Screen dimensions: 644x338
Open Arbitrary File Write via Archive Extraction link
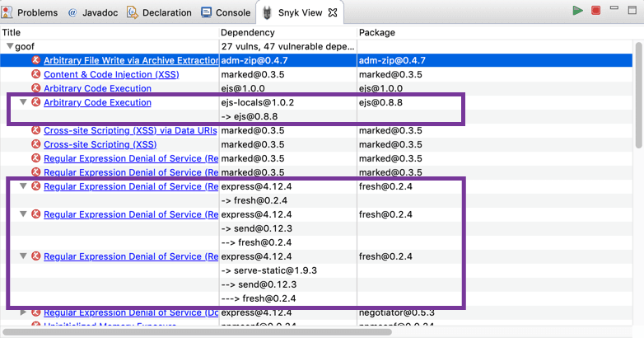(131, 60)
